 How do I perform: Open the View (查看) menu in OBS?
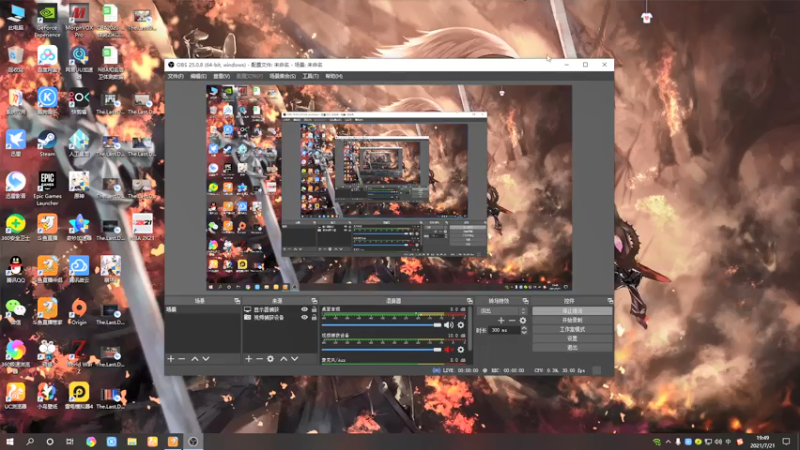point(221,76)
